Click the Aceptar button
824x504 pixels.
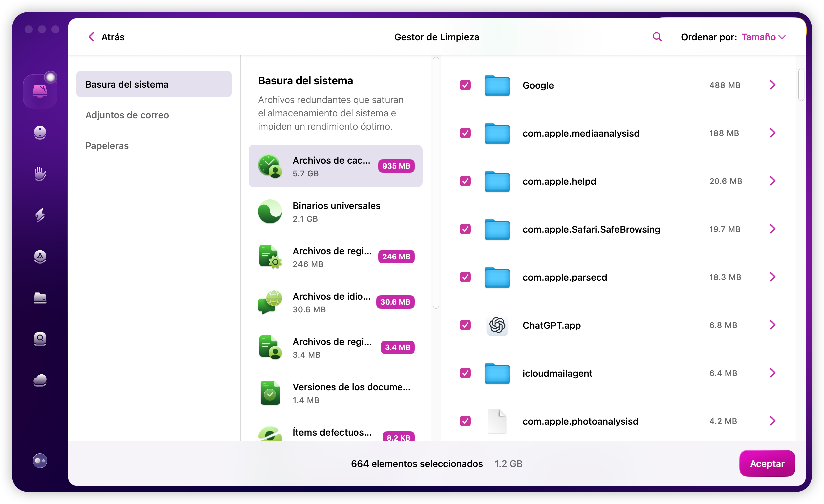click(x=767, y=463)
